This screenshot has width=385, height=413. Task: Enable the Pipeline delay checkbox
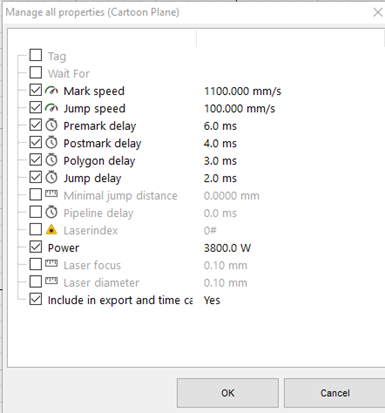point(36,212)
